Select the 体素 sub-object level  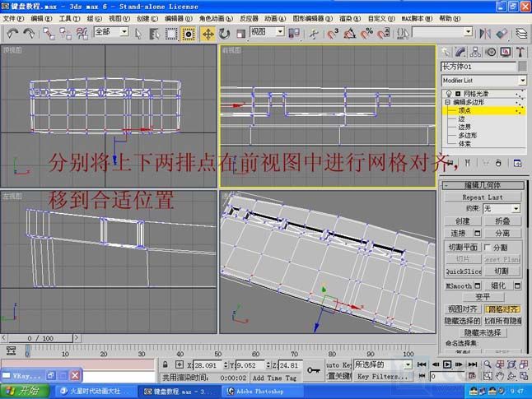[464, 143]
